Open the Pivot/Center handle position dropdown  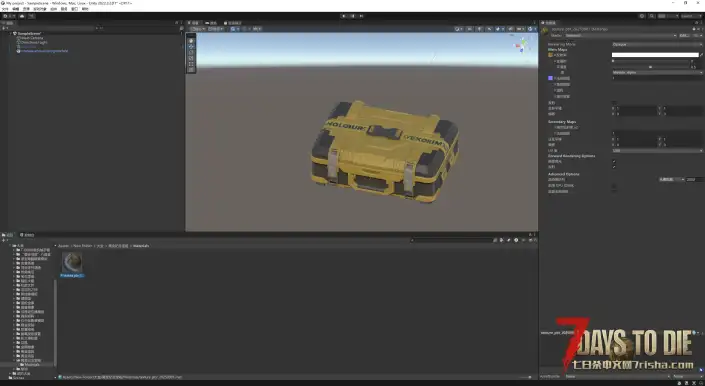tap(198, 29)
